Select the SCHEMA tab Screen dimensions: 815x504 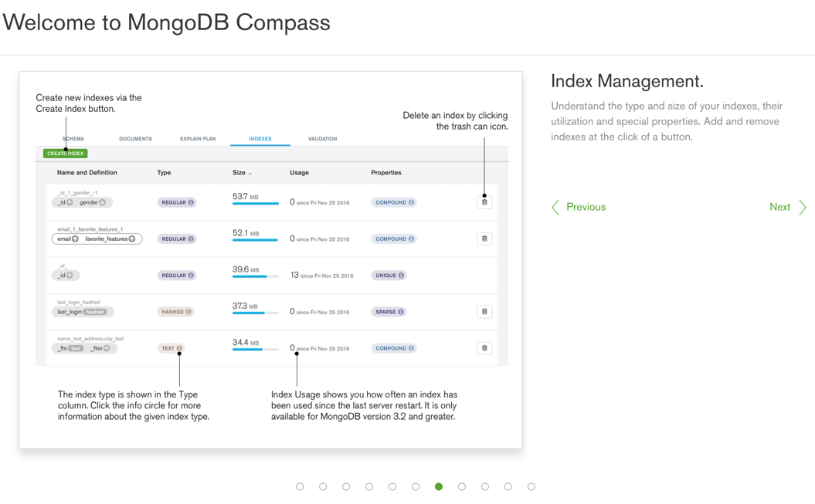click(73, 139)
